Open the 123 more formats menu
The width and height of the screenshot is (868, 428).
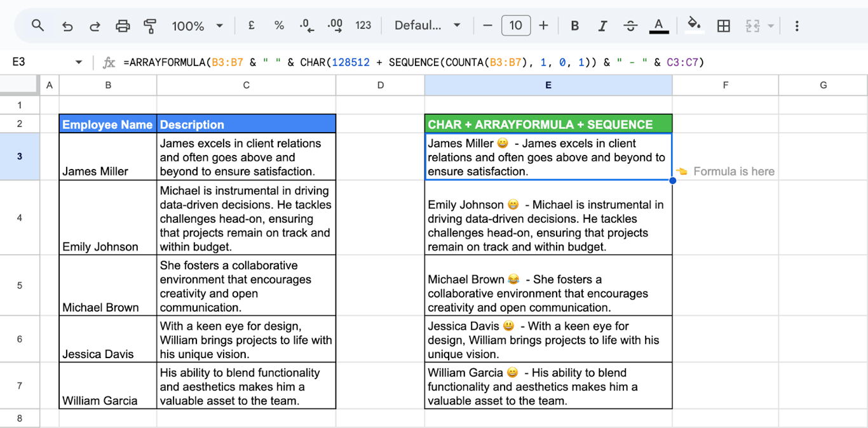click(363, 25)
